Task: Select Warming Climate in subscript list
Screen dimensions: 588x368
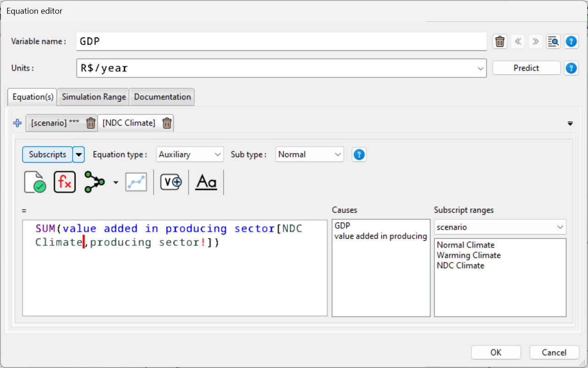Action: pyautogui.click(x=469, y=255)
